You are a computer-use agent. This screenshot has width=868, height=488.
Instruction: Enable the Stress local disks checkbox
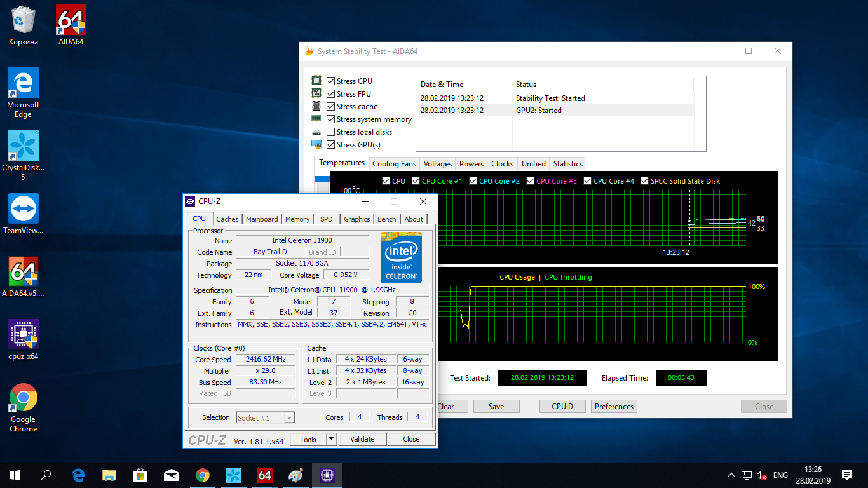tap(330, 132)
